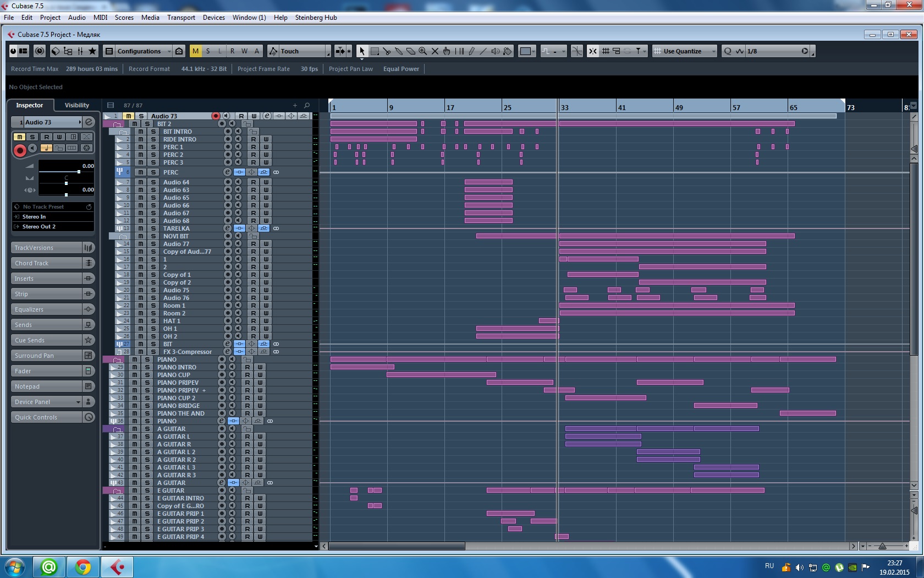Solo the PIANO CUP track

[147, 375]
